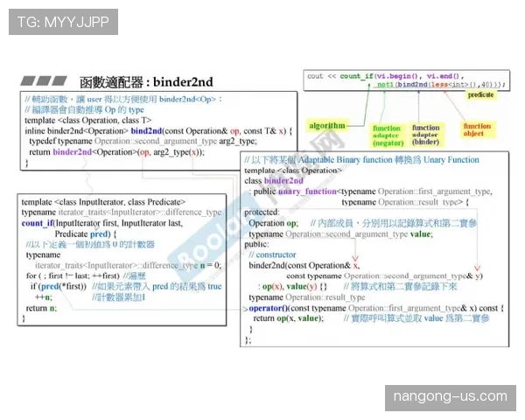Click 'typename Operation::result_type> {' line
The width and height of the screenshot is (525, 420).
(x=405, y=202)
